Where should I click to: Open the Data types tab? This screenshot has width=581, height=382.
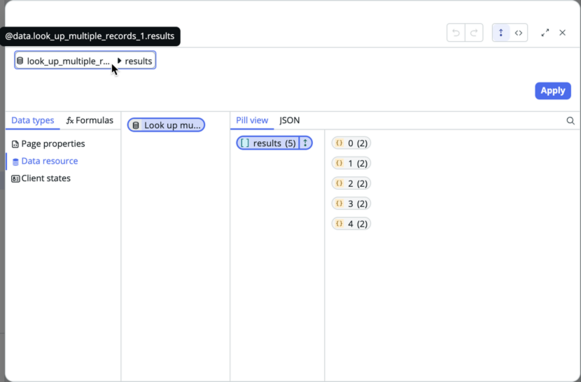pyautogui.click(x=33, y=120)
